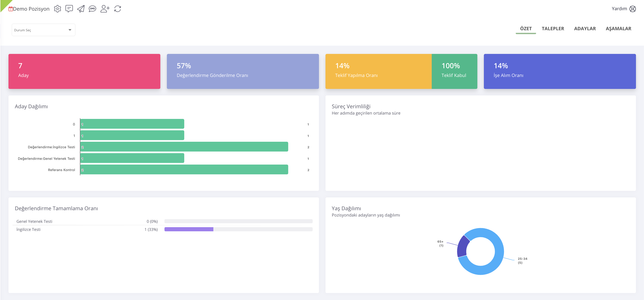Click the refresh arrows icon
The image size is (644, 300).
pos(118,9)
